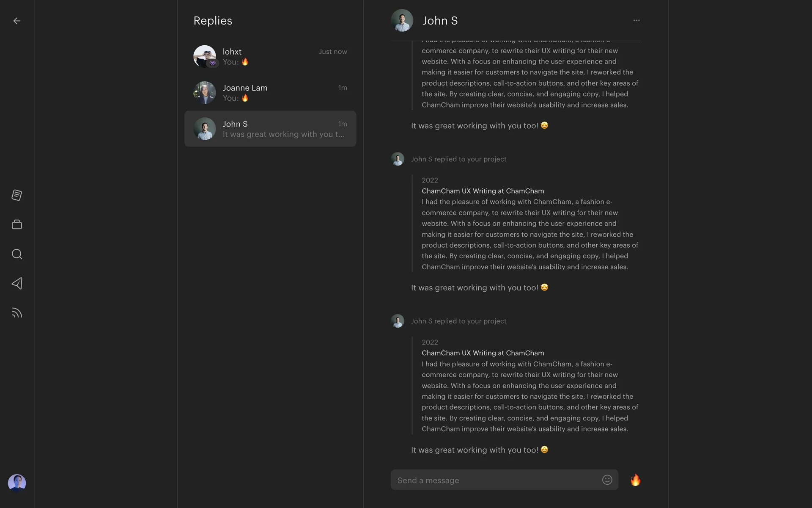The width and height of the screenshot is (812, 508).
Task: Open the posts document icon in sidebar
Action: pyautogui.click(x=17, y=195)
